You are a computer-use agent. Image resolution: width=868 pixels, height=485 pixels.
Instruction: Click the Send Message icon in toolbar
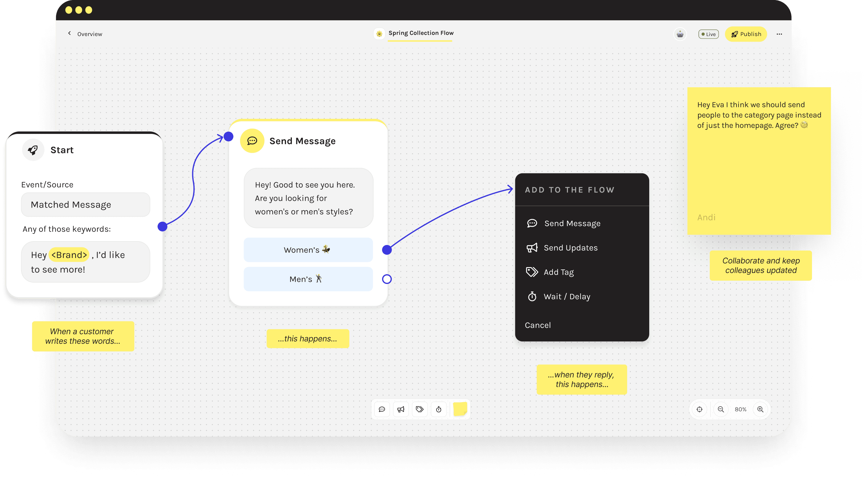point(382,409)
